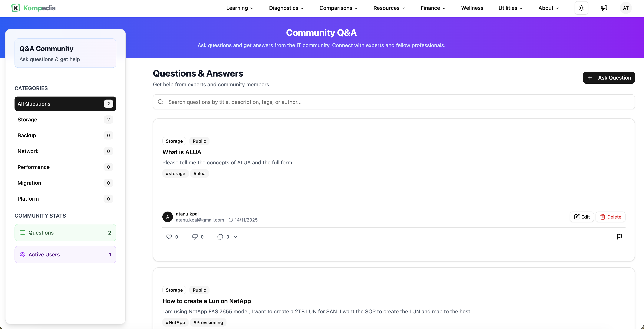The image size is (644, 329).
Task: Edit the What is ALUA question
Action: (582, 217)
